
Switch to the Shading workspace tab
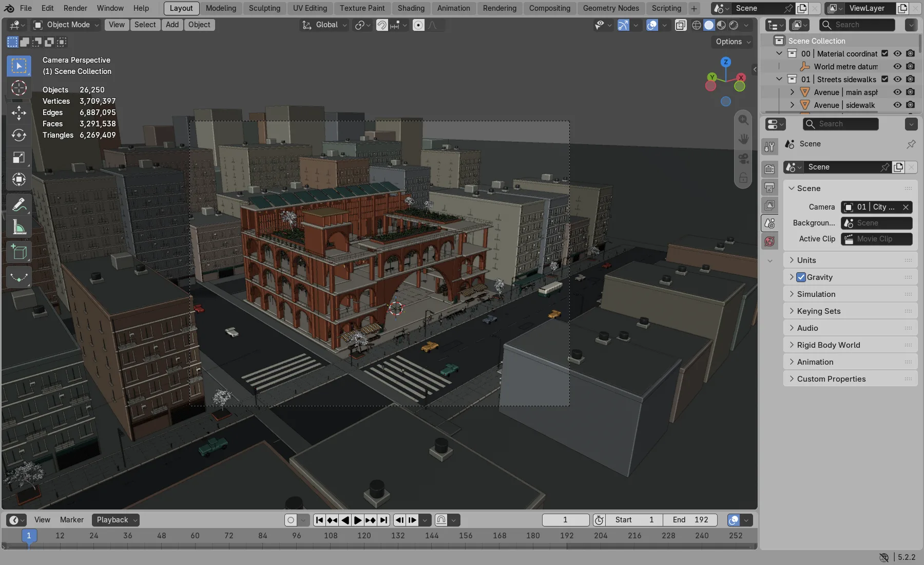click(x=411, y=8)
